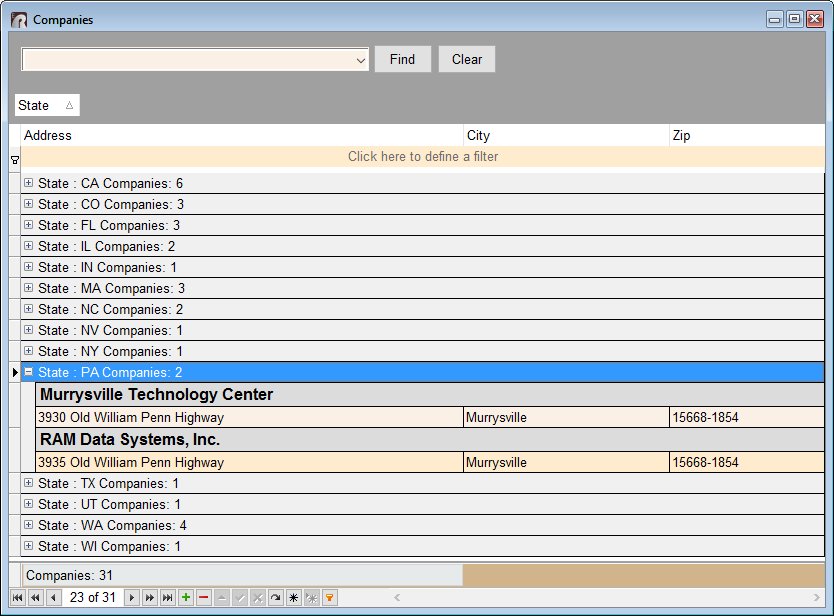Click the refresh arrow icon in navigator
Image resolution: width=834 pixels, height=616 pixels.
(276, 597)
